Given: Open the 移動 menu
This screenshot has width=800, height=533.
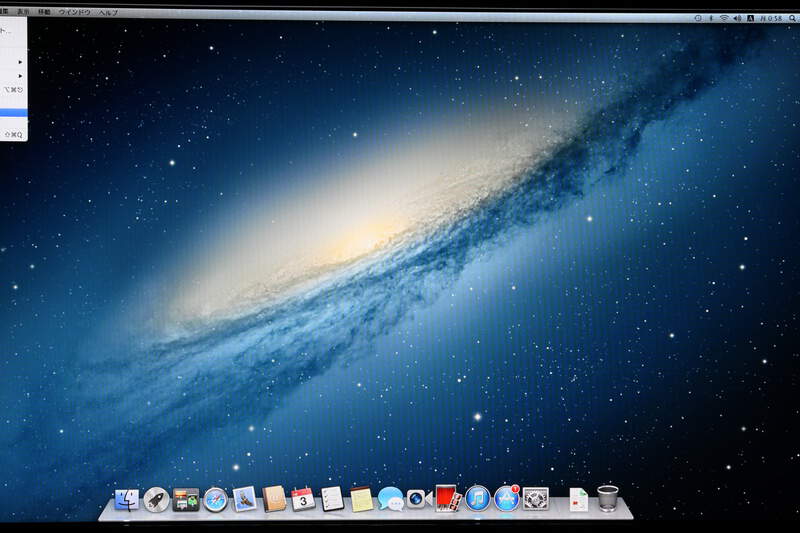Looking at the screenshot, I should pyautogui.click(x=44, y=12).
